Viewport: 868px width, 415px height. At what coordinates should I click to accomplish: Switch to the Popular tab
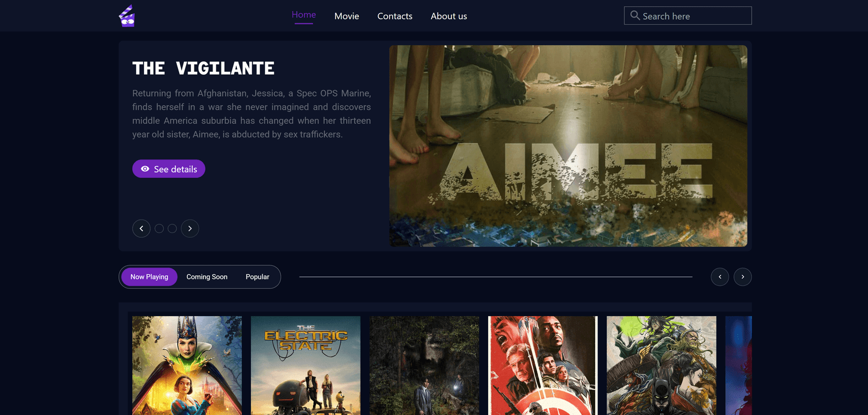coord(257,277)
